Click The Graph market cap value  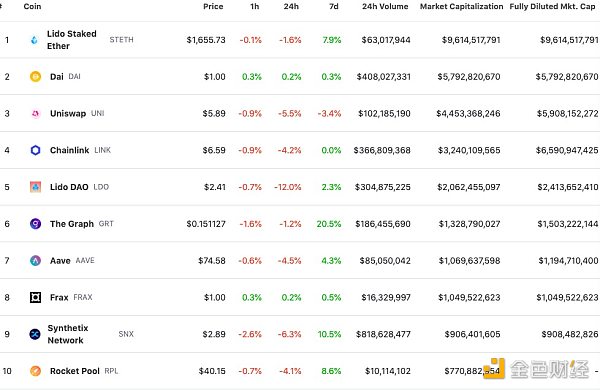[x=469, y=224]
